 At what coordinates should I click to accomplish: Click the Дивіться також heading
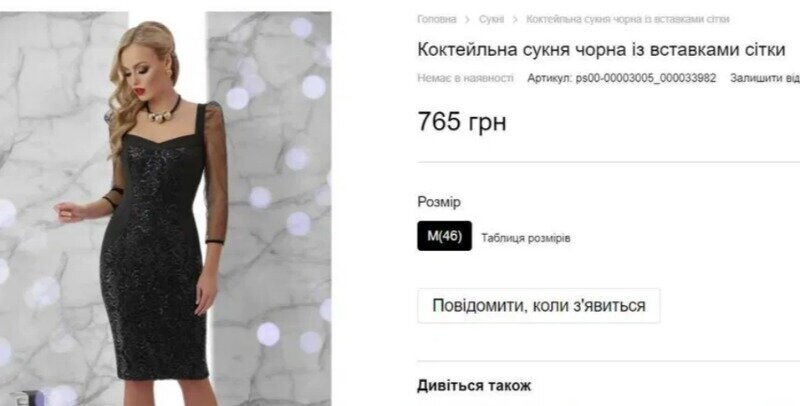tap(474, 385)
